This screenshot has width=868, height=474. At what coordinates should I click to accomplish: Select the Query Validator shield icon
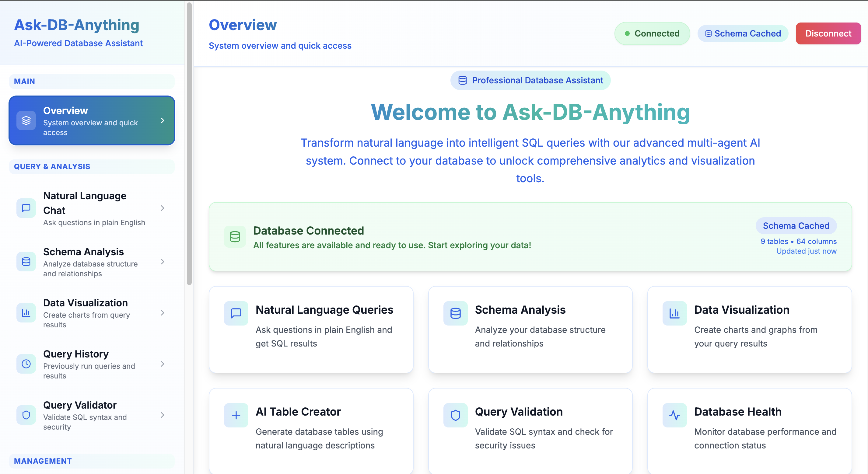26,415
